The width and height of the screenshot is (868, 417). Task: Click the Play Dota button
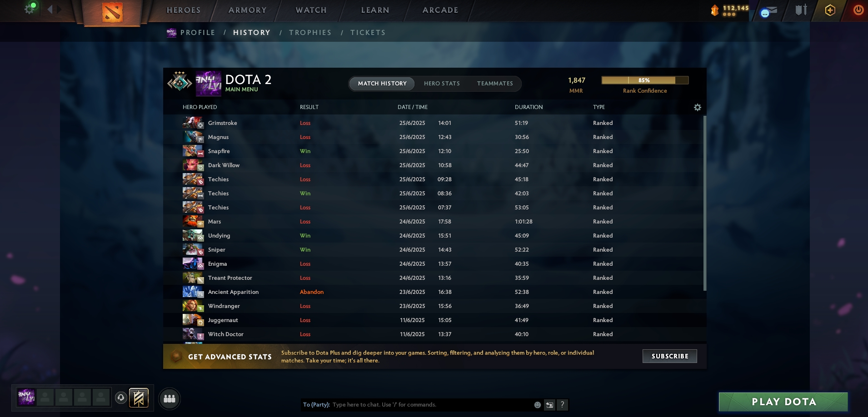tap(783, 402)
